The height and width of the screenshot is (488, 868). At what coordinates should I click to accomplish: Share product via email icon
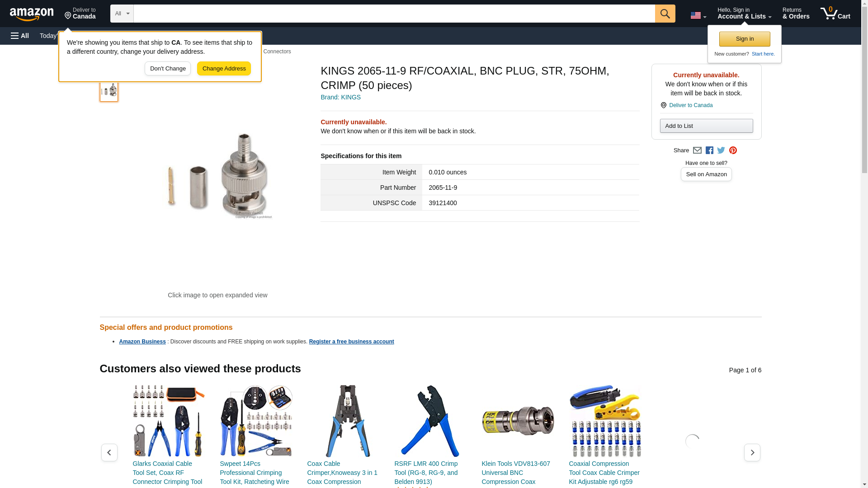pyautogui.click(x=697, y=150)
